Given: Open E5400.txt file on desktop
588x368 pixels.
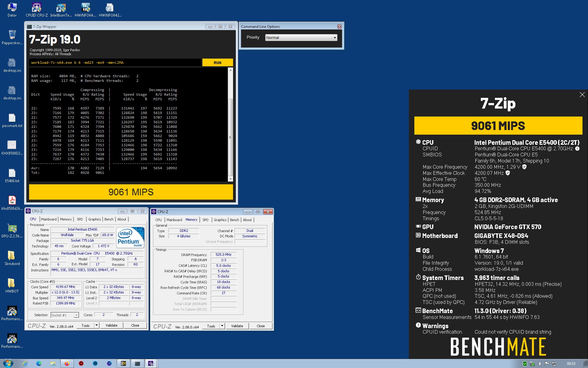Looking at the screenshot, I should pyautogui.click(x=12, y=175).
